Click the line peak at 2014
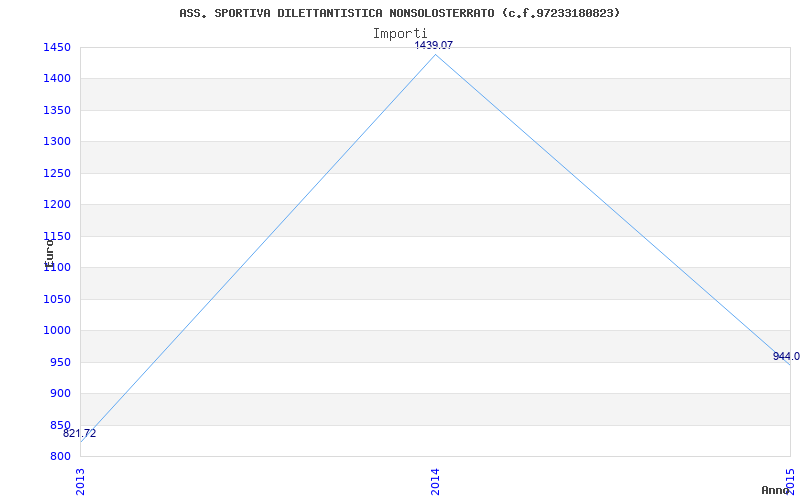800x500 pixels. pos(435,55)
